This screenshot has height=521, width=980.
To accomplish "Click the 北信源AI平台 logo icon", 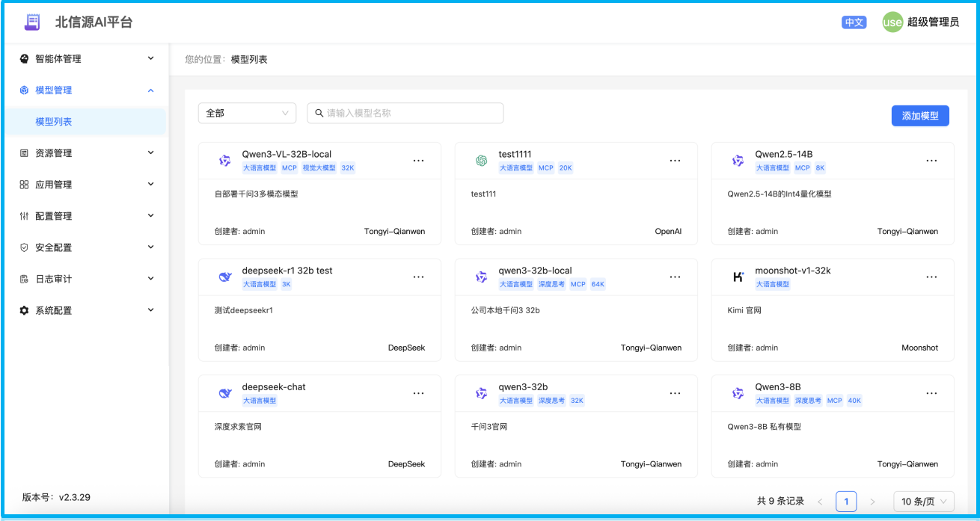I will 32,22.
